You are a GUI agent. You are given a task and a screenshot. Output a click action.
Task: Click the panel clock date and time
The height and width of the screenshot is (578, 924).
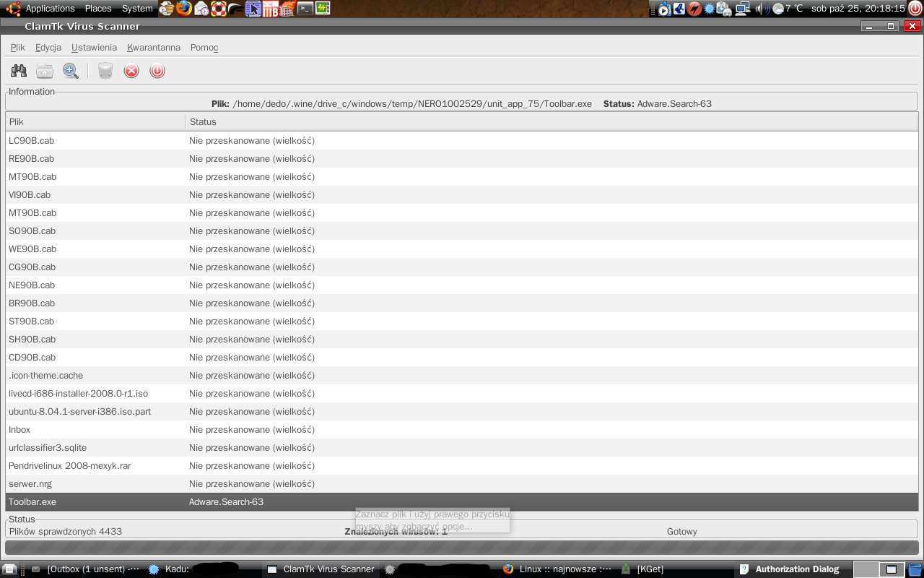coord(858,9)
